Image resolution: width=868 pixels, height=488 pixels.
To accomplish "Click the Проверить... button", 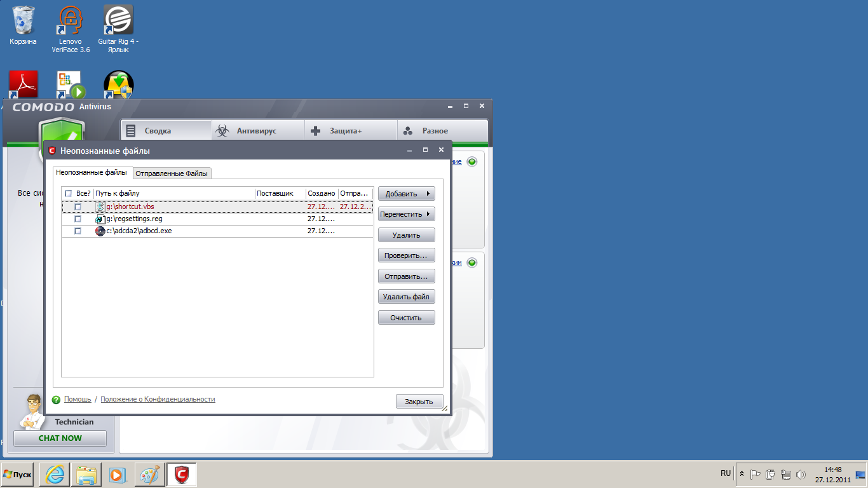I will pos(407,255).
